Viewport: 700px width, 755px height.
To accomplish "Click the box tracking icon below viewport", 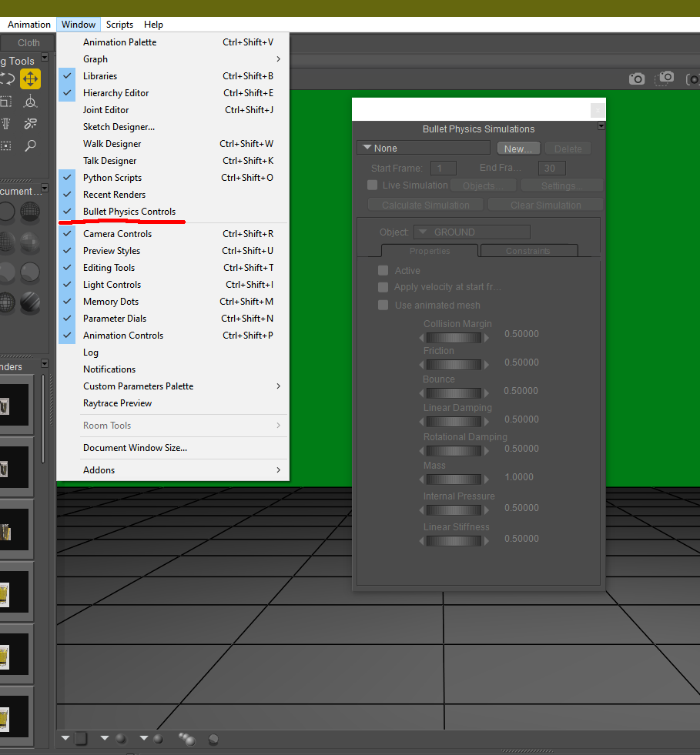I will pyautogui.click(x=82, y=739).
